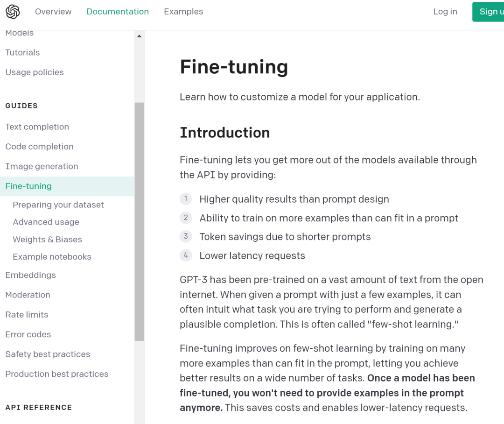
Task: Click the Log in link
Action: click(x=445, y=12)
